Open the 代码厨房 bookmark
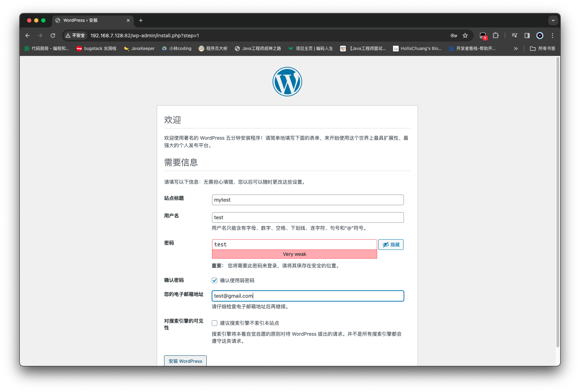This screenshot has height=392, width=580. coord(46,49)
